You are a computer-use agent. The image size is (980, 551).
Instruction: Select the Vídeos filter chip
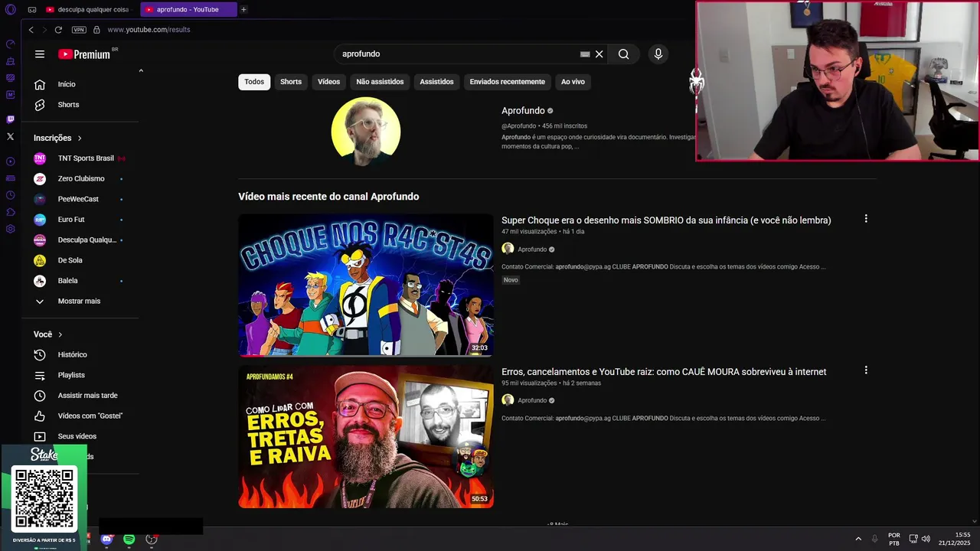[x=329, y=82]
